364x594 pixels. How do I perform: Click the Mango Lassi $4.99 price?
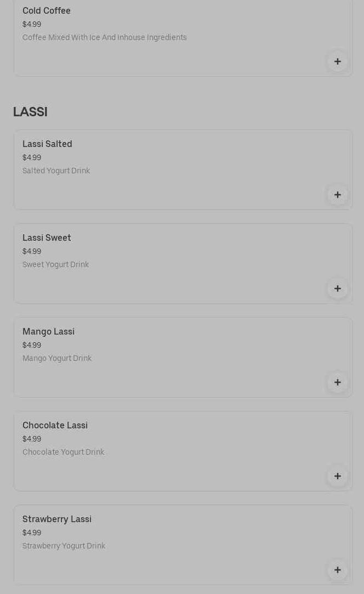pos(32,346)
